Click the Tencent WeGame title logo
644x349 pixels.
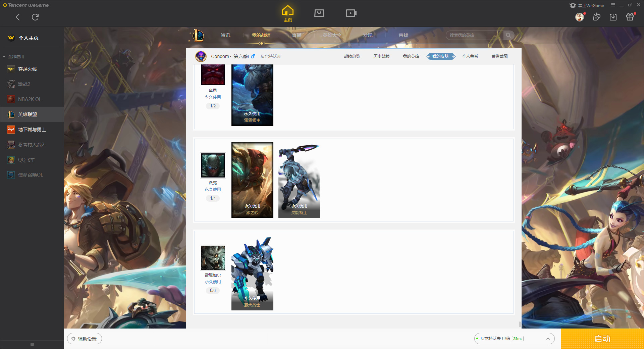click(x=26, y=5)
